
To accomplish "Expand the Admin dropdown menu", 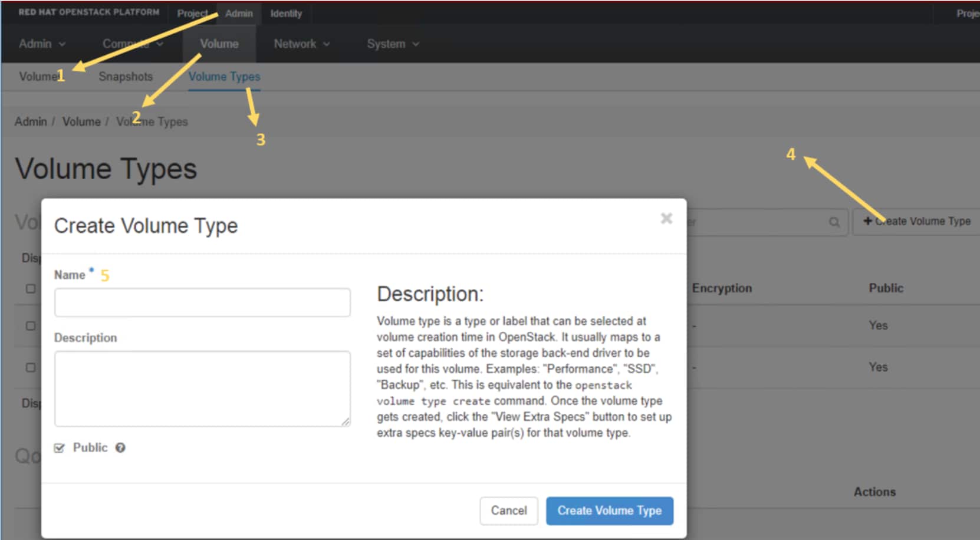I will tap(42, 44).
